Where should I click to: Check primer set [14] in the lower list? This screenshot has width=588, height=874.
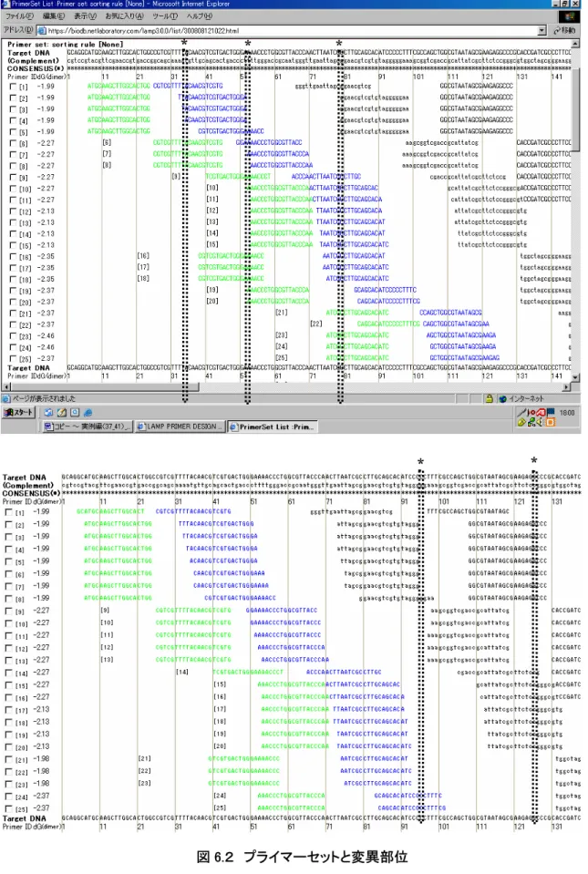pyautogui.click(x=8, y=673)
